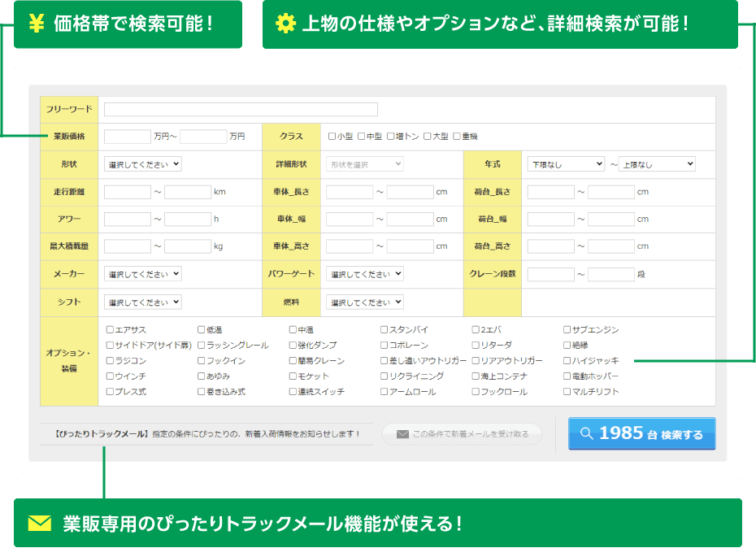Click the gray envelope icon on the mail button
Image resolution: width=756 pixels, height=548 pixels.
click(x=402, y=434)
